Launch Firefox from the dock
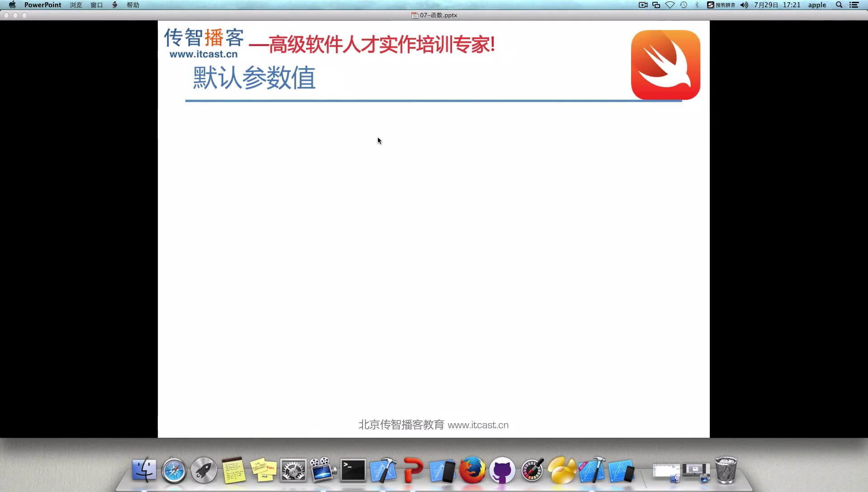Image resolution: width=868 pixels, height=492 pixels. coord(472,471)
